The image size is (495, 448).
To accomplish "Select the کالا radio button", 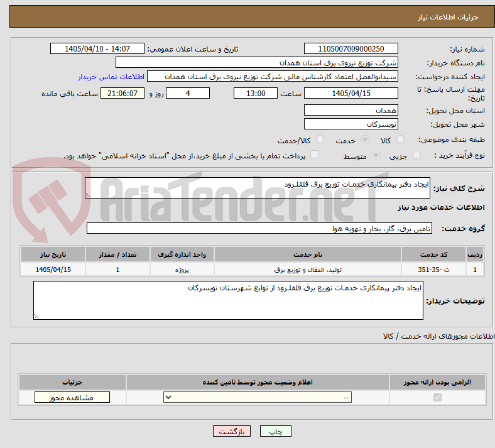I will (400, 139).
